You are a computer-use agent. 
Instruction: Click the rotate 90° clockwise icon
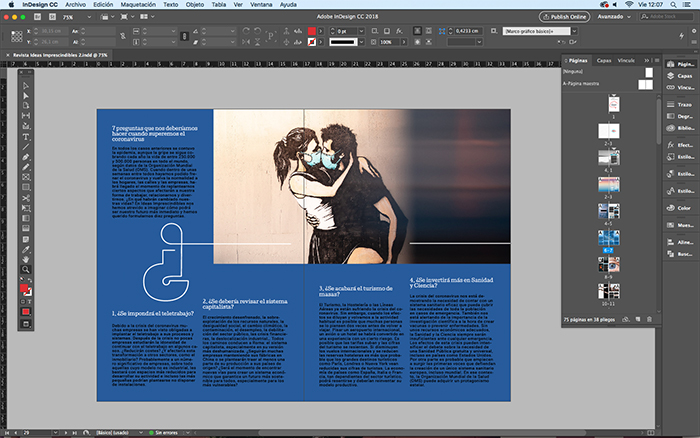pos(246,31)
